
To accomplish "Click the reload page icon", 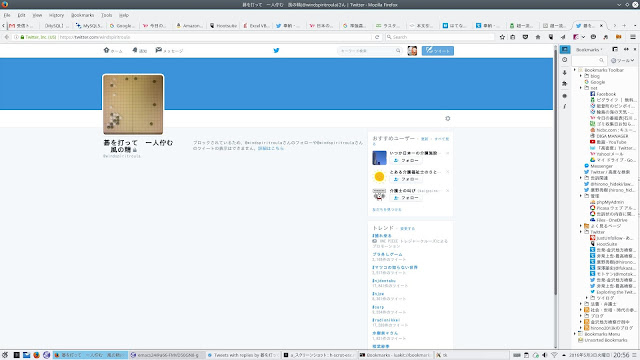I will 377,37.
